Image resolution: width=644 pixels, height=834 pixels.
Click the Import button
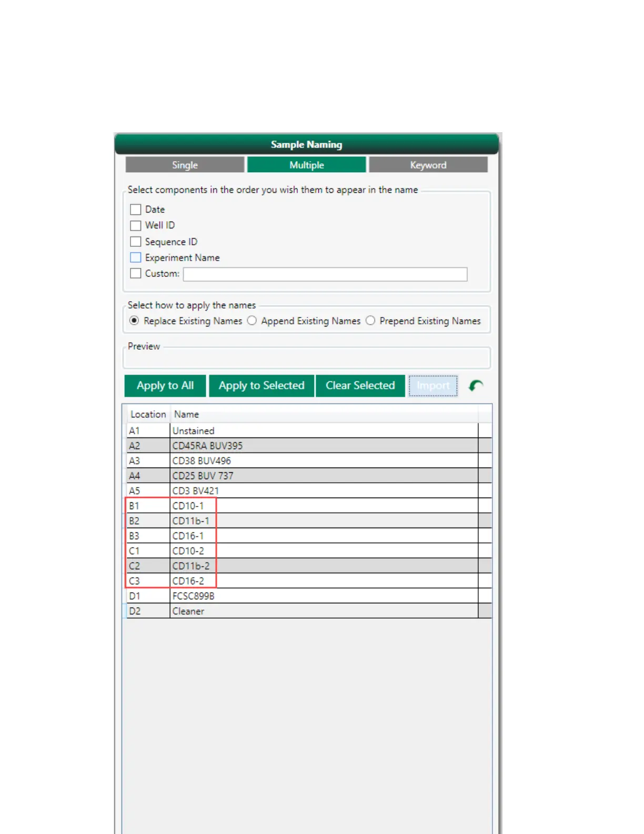click(433, 385)
